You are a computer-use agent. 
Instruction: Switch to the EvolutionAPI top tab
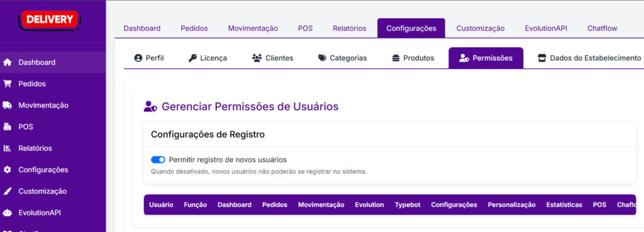click(x=546, y=28)
